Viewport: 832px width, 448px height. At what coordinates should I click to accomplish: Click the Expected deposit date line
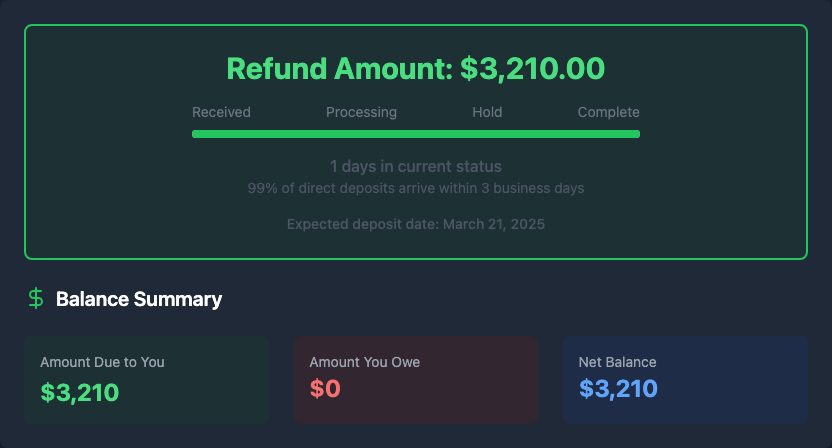click(x=415, y=224)
